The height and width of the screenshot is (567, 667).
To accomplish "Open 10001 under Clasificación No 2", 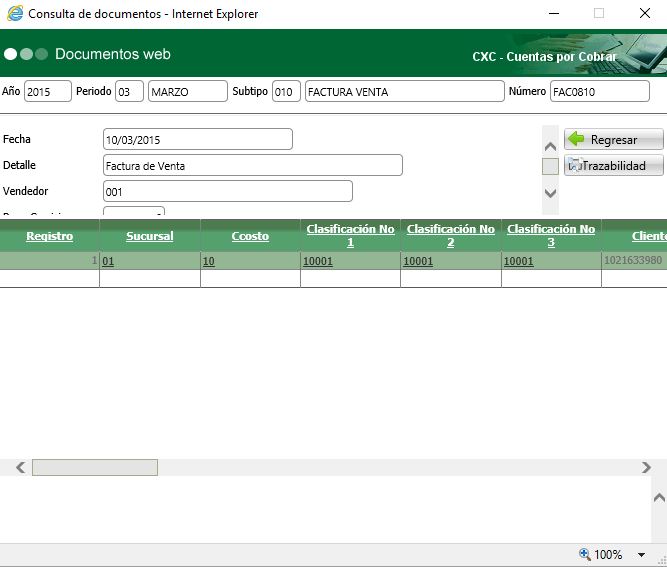I will (418, 261).
